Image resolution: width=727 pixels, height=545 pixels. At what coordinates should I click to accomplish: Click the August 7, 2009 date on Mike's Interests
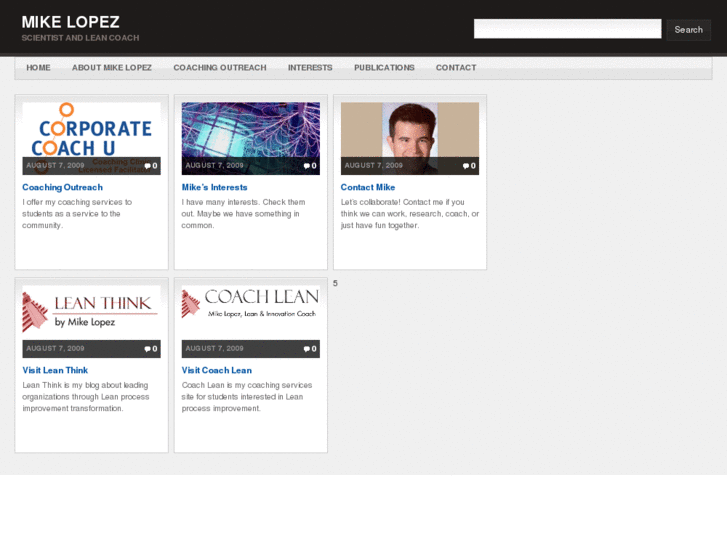pos(214,166)
